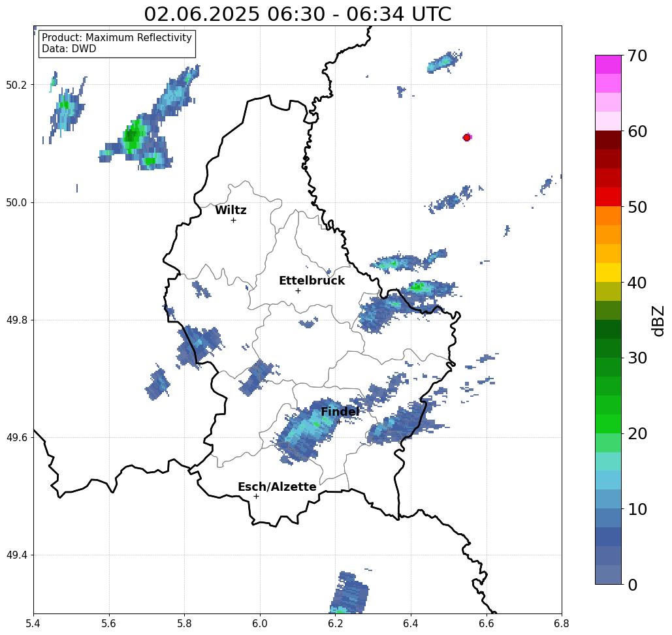672x635 pixels.
Task: Click the plus marker below Wiltz
Action: [x=234, y=220]
